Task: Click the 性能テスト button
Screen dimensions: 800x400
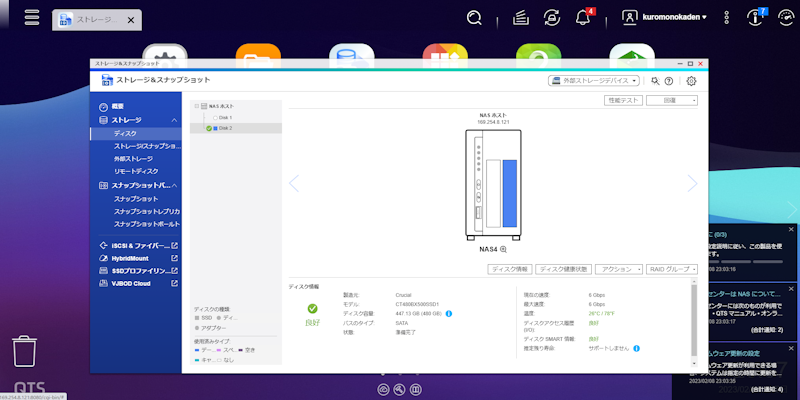Action: (x=623, y=101)
